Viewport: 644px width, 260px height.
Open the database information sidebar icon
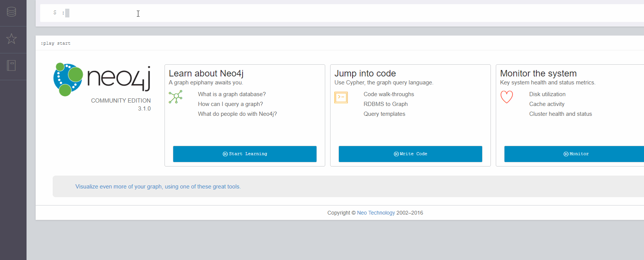11,12
